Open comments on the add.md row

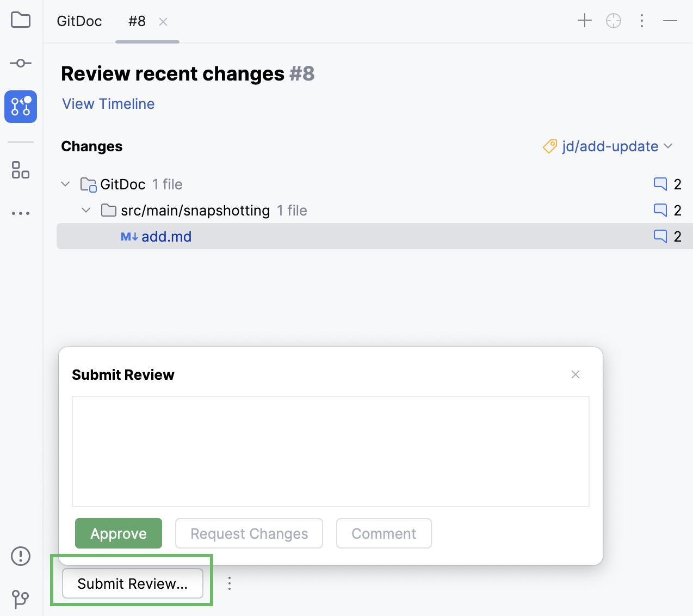click(x=660, y=236)
